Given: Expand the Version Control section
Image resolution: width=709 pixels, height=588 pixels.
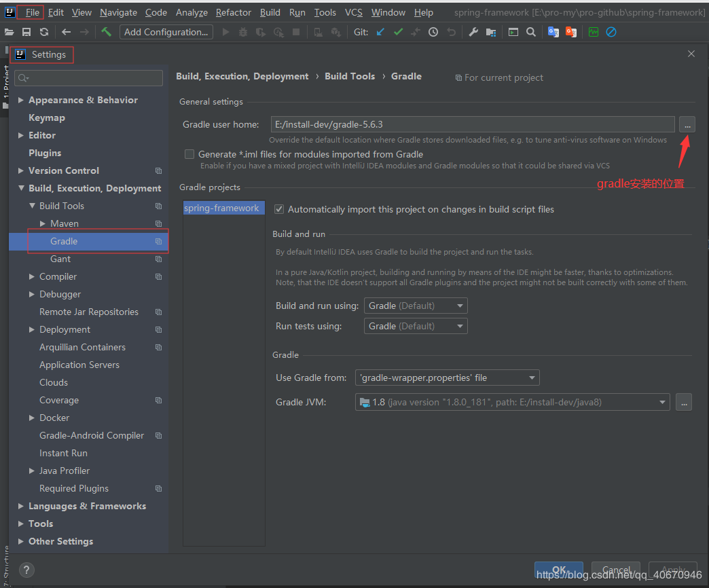Looking at the screenshot, I should tap(21, 170).
